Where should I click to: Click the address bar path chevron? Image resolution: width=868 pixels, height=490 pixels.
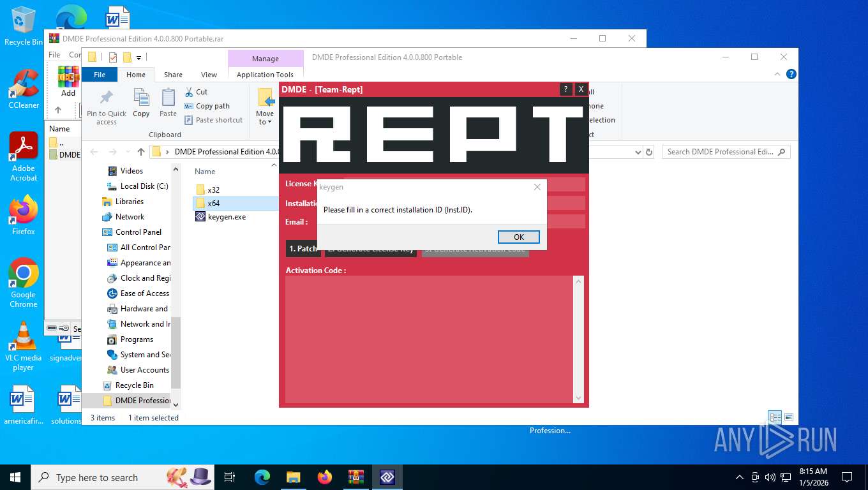[x=168, y=152]
